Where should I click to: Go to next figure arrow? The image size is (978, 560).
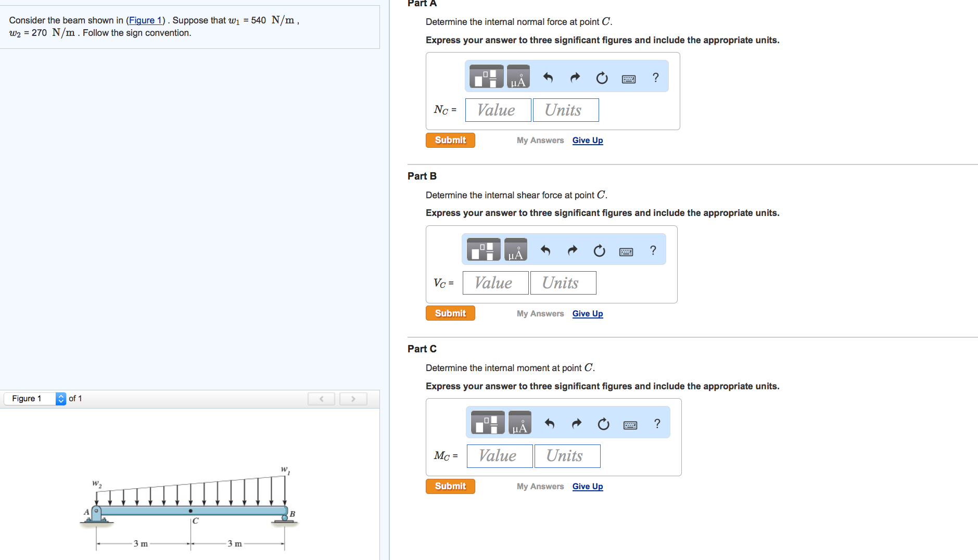[x=353, y=399]
